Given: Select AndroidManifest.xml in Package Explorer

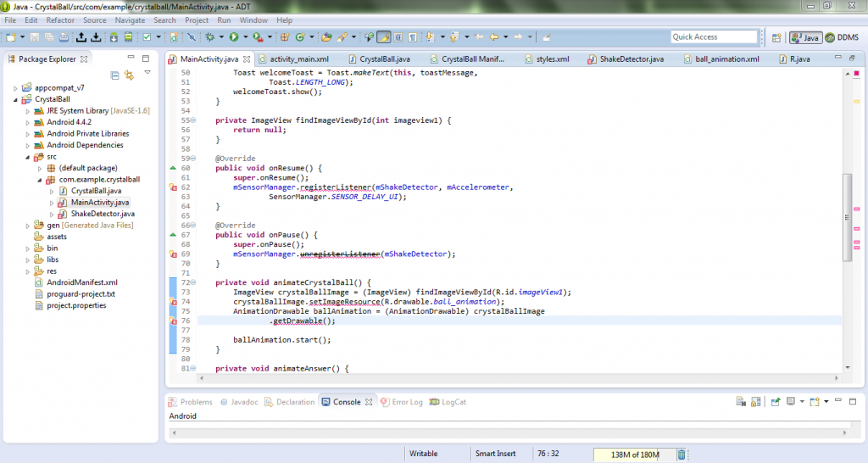Looking at the screenshot, I should click(81, 282).
